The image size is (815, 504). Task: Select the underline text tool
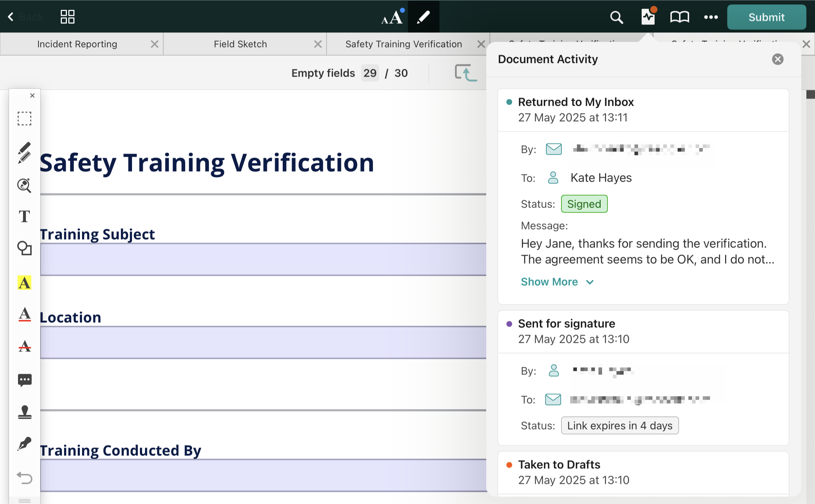click(24, 314)
